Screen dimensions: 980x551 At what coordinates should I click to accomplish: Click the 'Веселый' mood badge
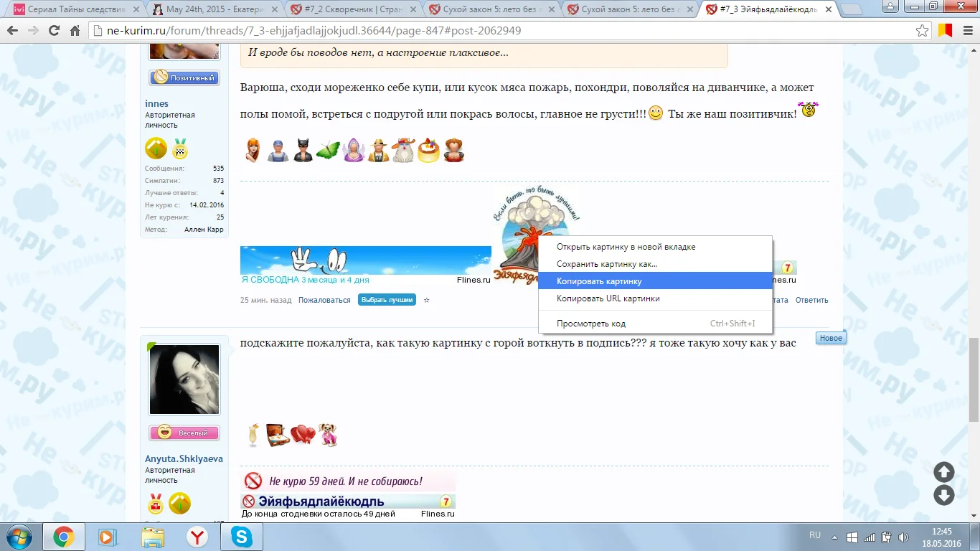(184, 433)
